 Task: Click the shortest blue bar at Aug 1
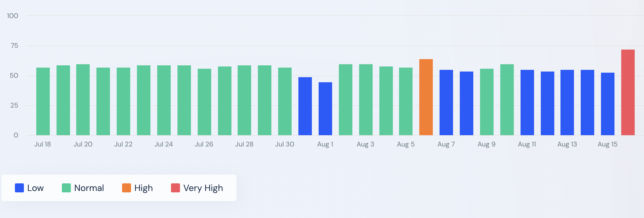[325, 109]
